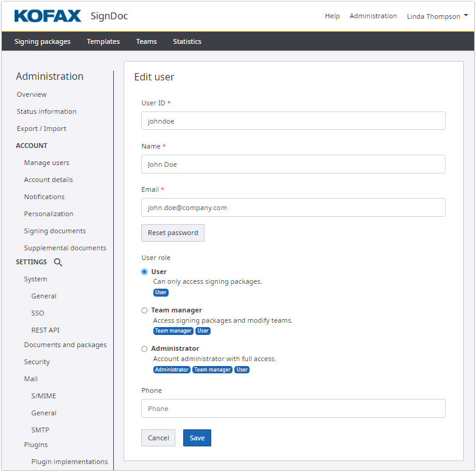
Task: Open the SMTP mail settings
Action: 40,430
